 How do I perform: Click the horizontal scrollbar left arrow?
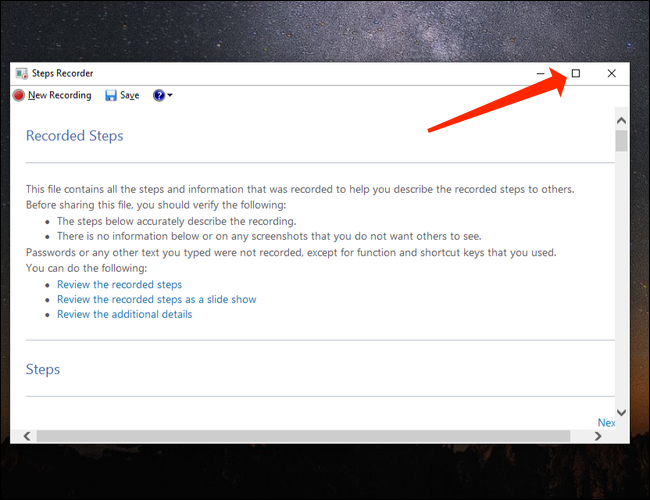click(x=26, y=436)
